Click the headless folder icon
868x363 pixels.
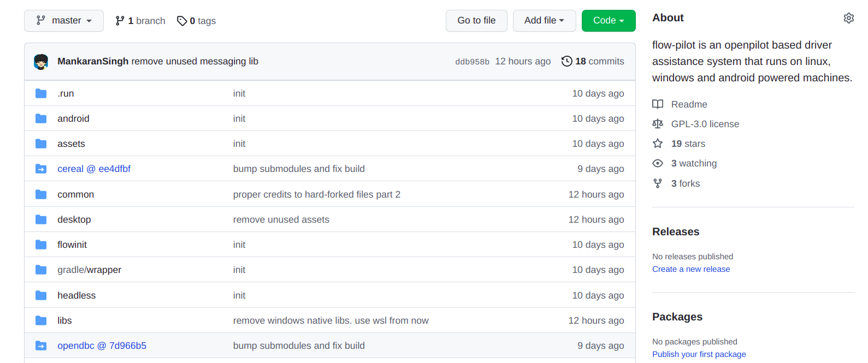click(x=41, y=295)
